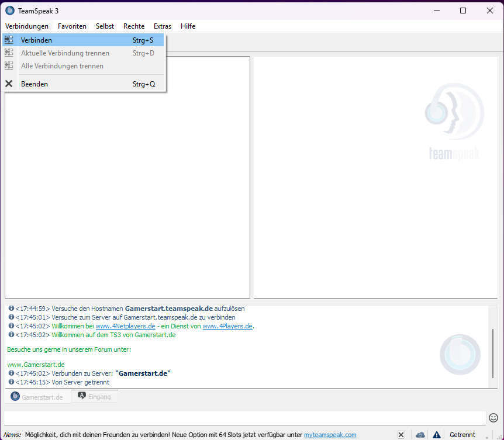Click the chat message input field
Screen dimensions: 504x440
(x=244, y=418)
